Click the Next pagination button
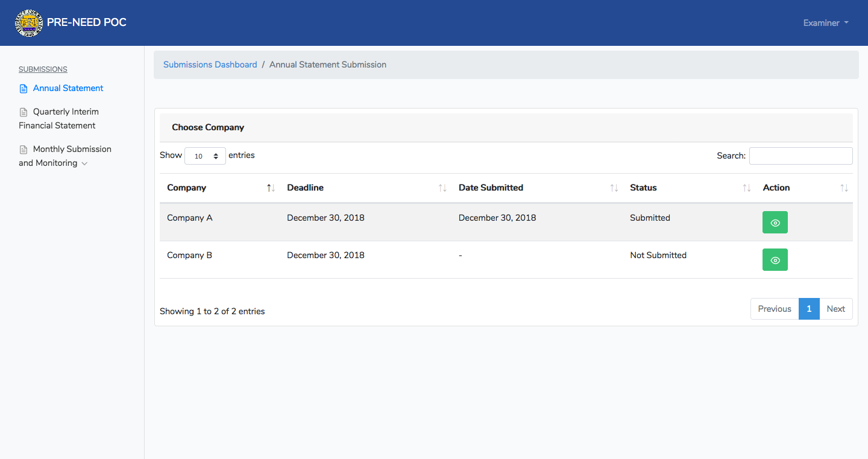The height and width of the screenshot is (459, 868). 836,309
